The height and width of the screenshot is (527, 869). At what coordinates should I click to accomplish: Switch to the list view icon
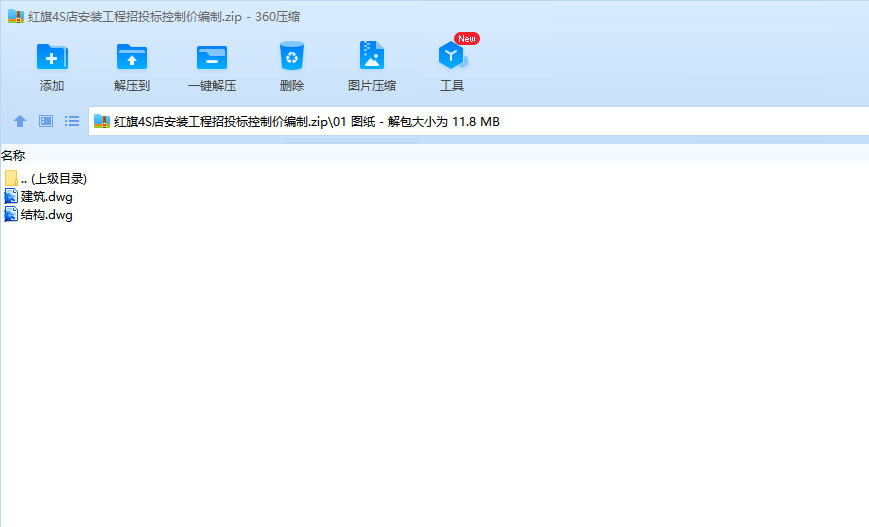pos(72,121)
